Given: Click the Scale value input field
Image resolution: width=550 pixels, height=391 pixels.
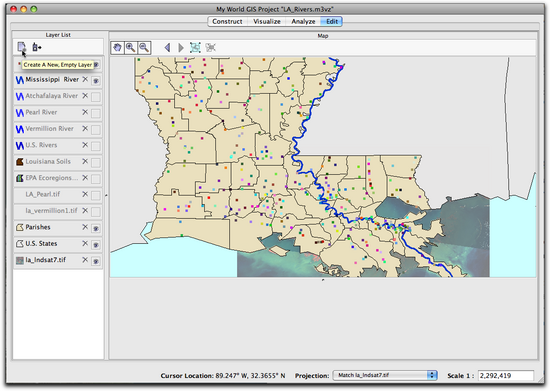Looking at the screenshot, I should [506, 375].
